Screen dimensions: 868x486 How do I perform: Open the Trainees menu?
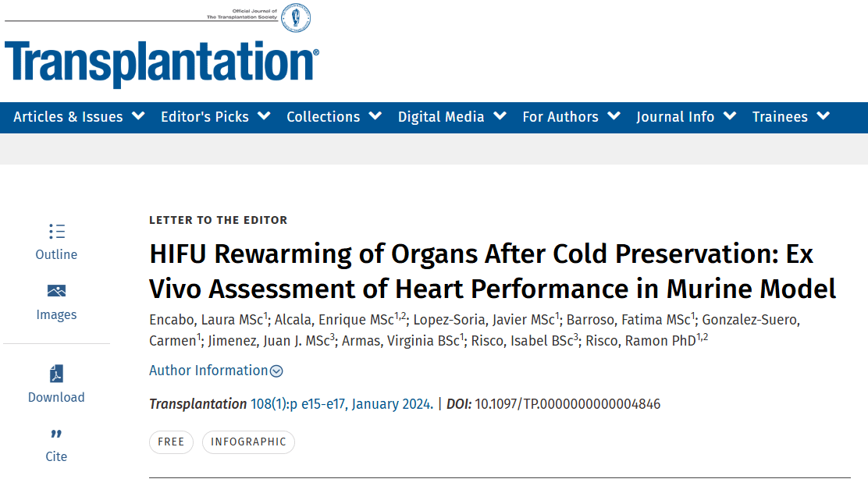click(791, 117)
